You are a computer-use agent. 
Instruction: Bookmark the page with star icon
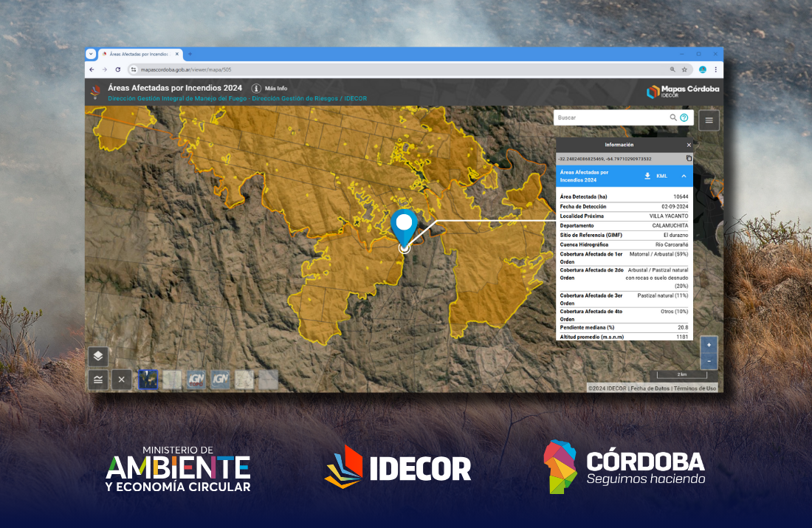pos(684,69)
